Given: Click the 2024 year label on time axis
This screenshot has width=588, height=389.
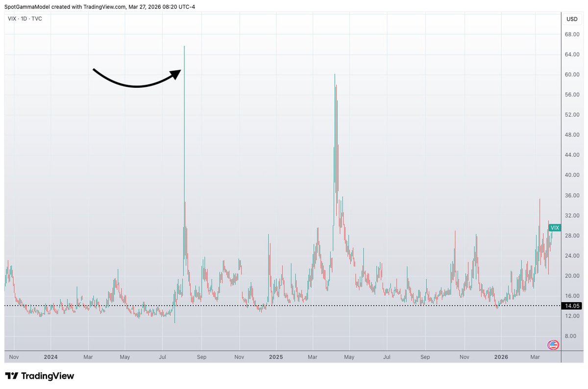Looking at the screenshot, I should (x=50, y=357).
